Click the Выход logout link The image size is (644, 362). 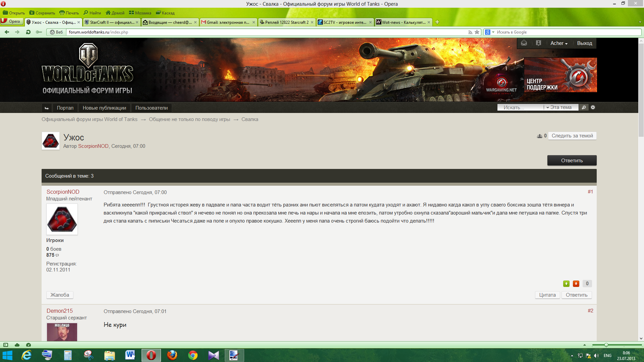pos(585,43)
